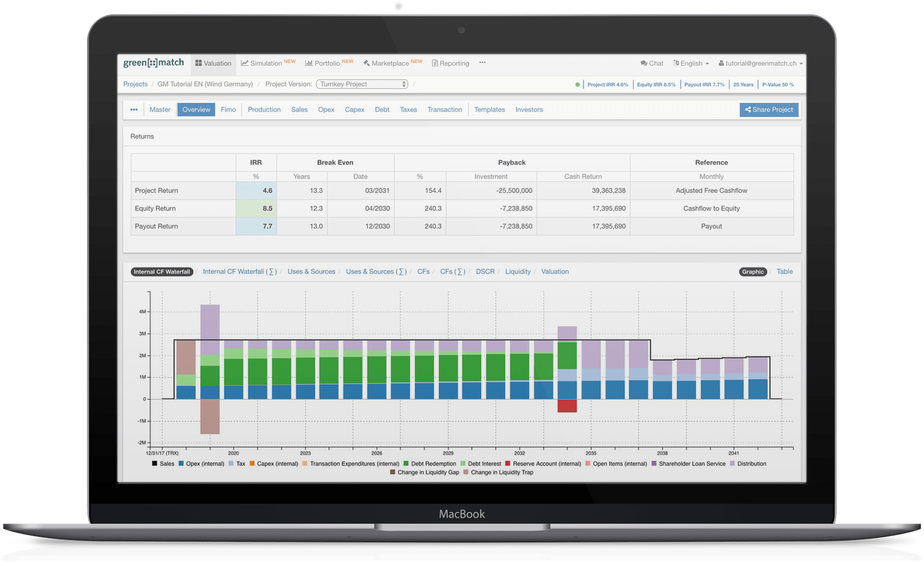This screenshot has width=924, height=562.
Task: Go to Projects breadcrumb link
Action: (135, 84)
